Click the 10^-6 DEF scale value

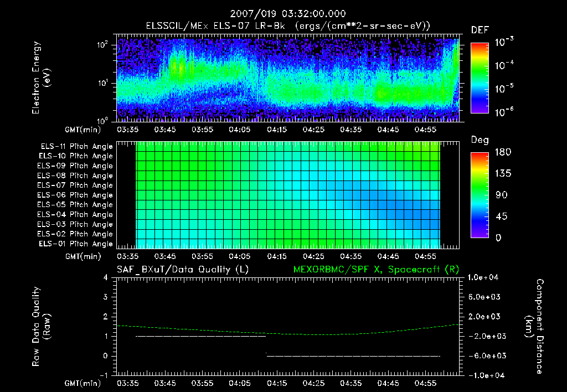point(504,112)
